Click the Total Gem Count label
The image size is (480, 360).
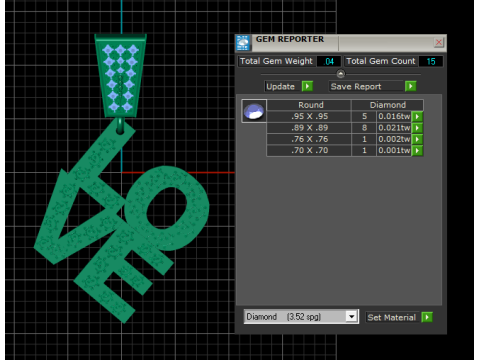point(381,61)
